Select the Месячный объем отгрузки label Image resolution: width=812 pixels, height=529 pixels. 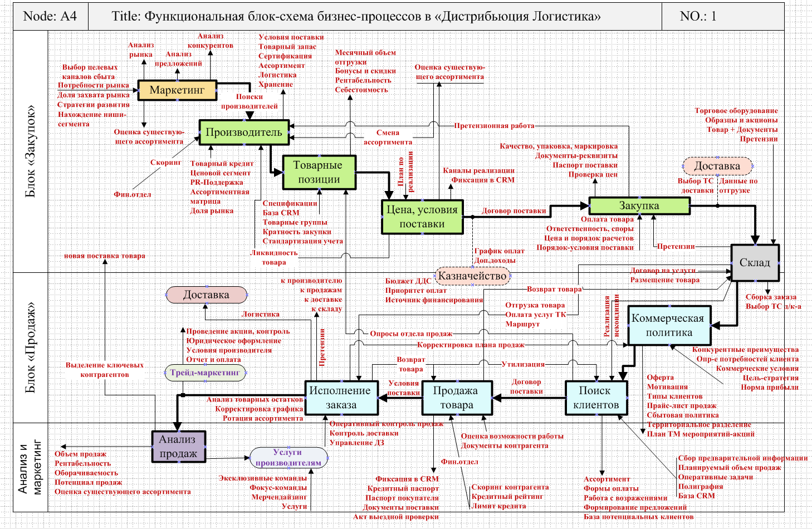pos(365,57)
